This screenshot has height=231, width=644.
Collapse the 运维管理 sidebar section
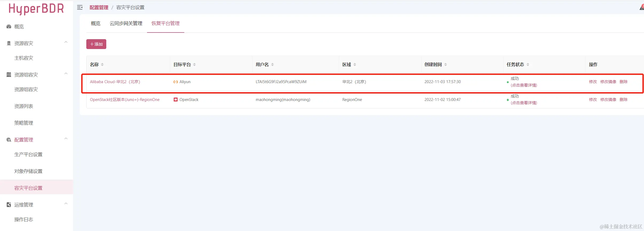[66, 204]
